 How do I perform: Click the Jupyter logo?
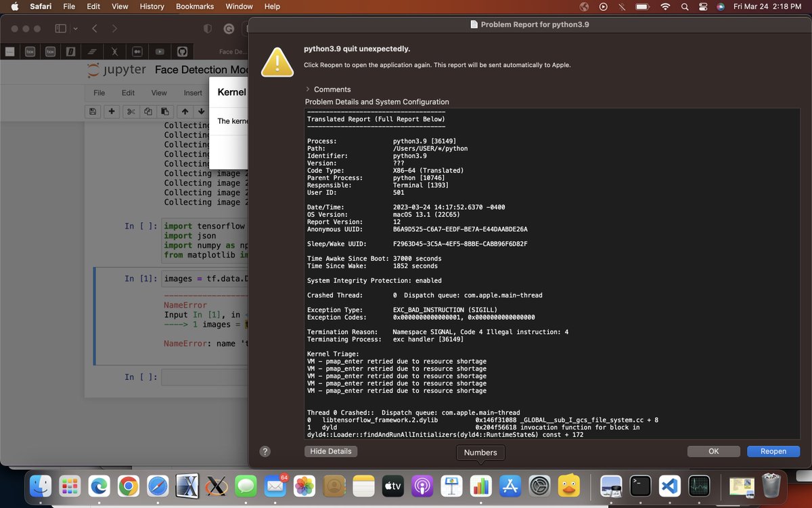pos(116,70)
